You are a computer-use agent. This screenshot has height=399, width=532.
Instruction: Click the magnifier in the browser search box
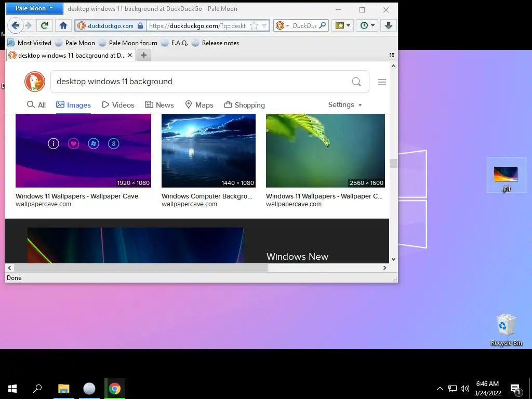(x=323, y=25)
